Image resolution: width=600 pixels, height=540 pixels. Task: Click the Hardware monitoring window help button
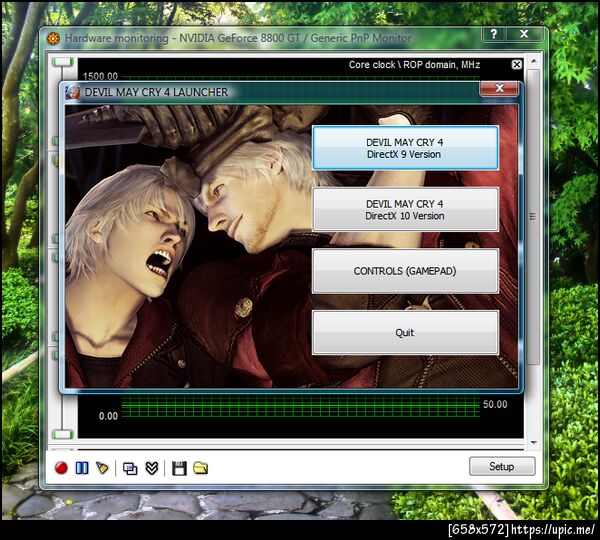click(x=494, y=34)
